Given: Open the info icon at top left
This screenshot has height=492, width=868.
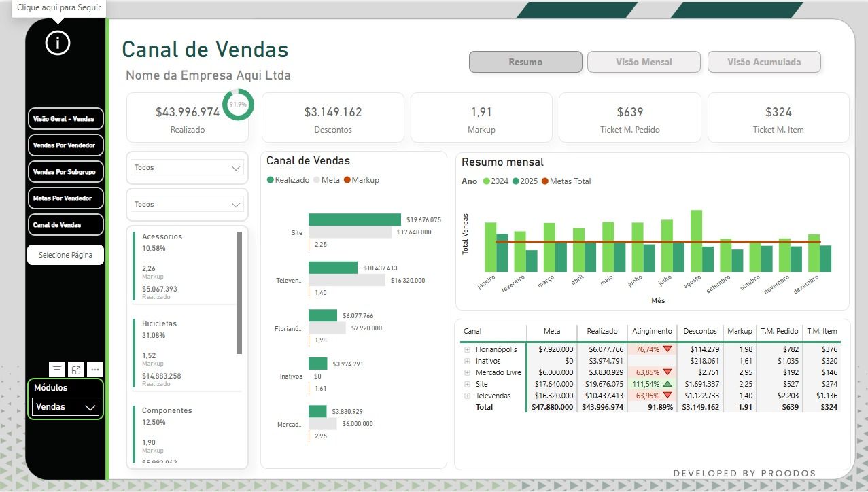Looking at the screenshot, I should tap(58, 43).
